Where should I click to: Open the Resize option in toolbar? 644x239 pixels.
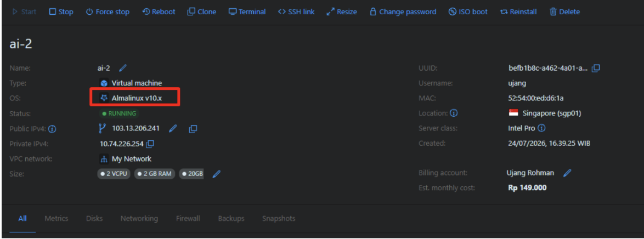pos(342,12)
